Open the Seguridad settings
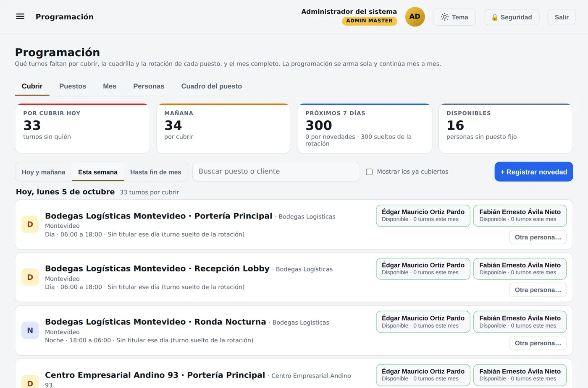This screenshot has height=388, width=588. click(x=512, y=17)
